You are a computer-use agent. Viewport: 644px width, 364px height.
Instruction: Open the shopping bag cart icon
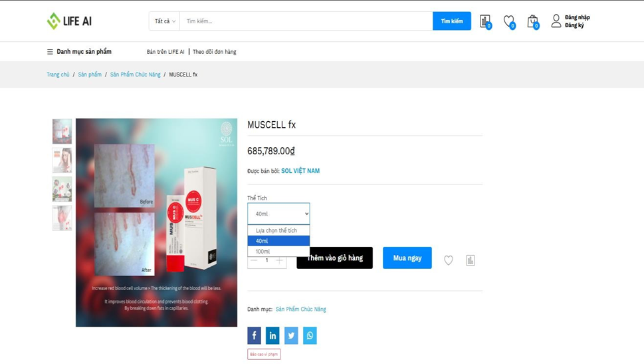pyautogui.click(x=533, y=21)
